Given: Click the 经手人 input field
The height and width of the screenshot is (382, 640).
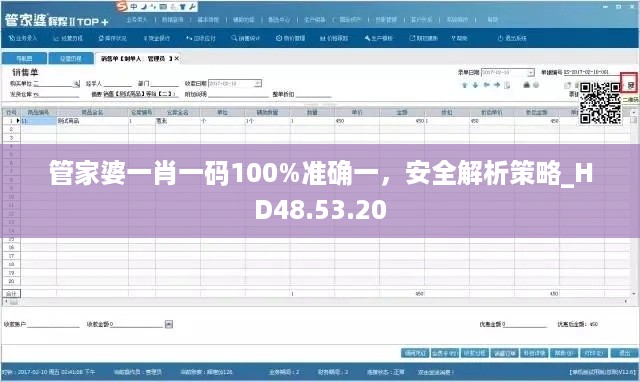Looking at the screenshot, I should point(117,84).
